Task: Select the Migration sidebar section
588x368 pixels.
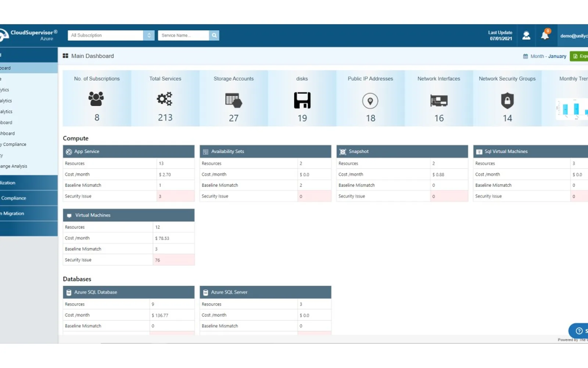Action: [28, 213]
